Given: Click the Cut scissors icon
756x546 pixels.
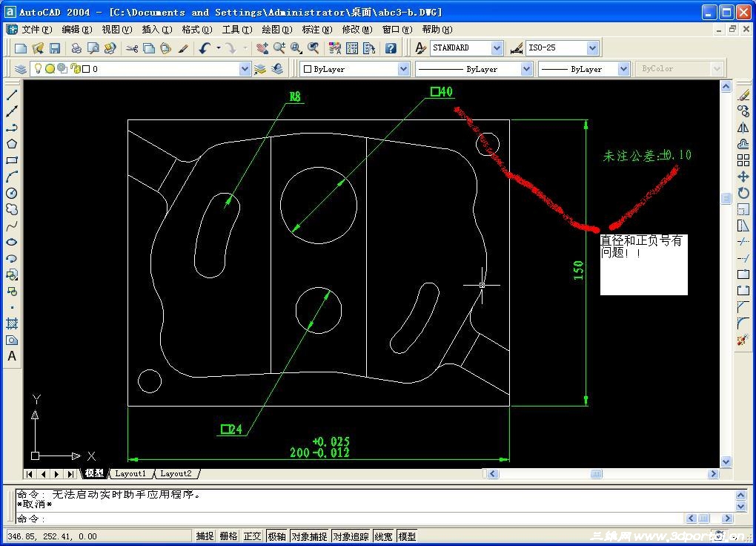Looking at the screenshot, I should coord(132,47).
